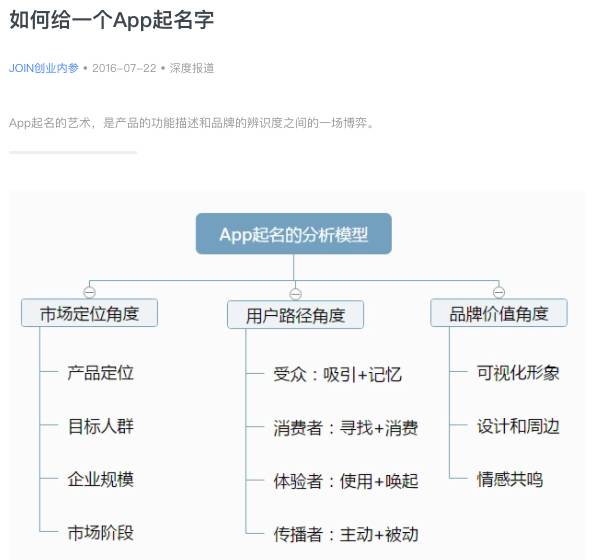This screenshot has height=560, width=599.
Task: Click the 情感共鸣 leaf item
Action: pyautogui.click(x=510, y=479)
